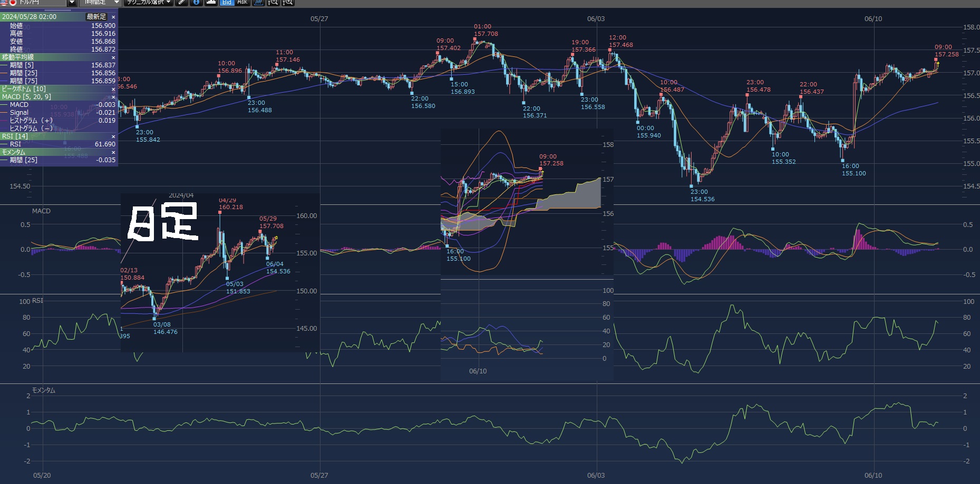Click the mountain chart type icon

(211, 2)
